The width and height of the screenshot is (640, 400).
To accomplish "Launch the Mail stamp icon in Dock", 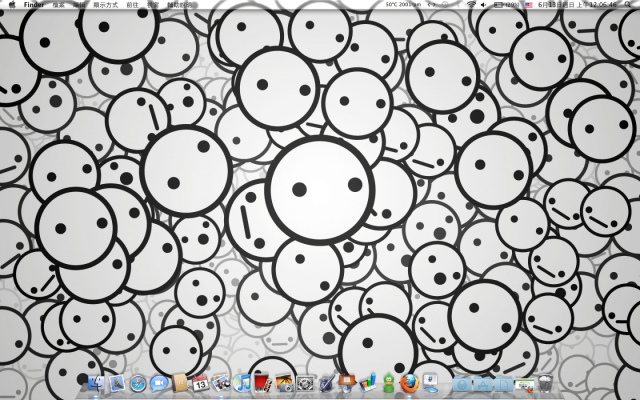I will [x=117, y=384].
